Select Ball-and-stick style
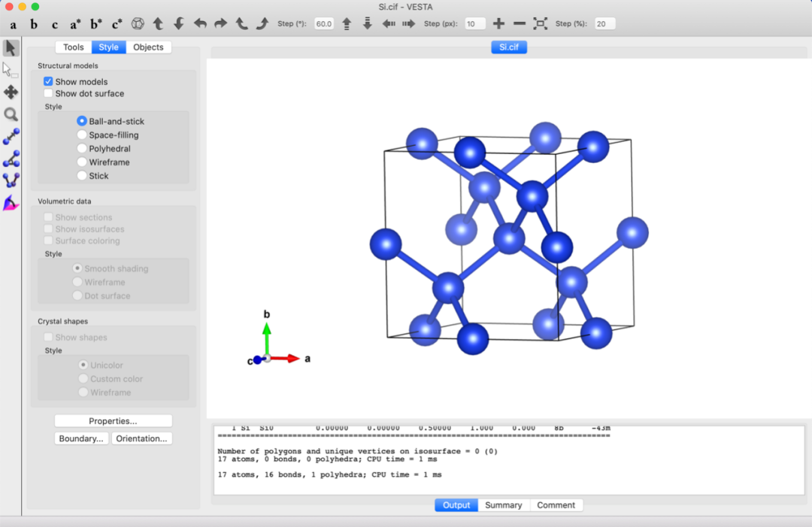 [82, 121]
